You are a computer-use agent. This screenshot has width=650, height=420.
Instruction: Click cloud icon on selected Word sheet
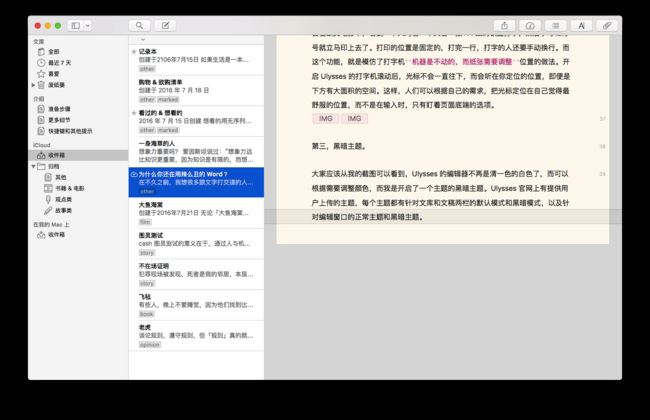(134, 174)
